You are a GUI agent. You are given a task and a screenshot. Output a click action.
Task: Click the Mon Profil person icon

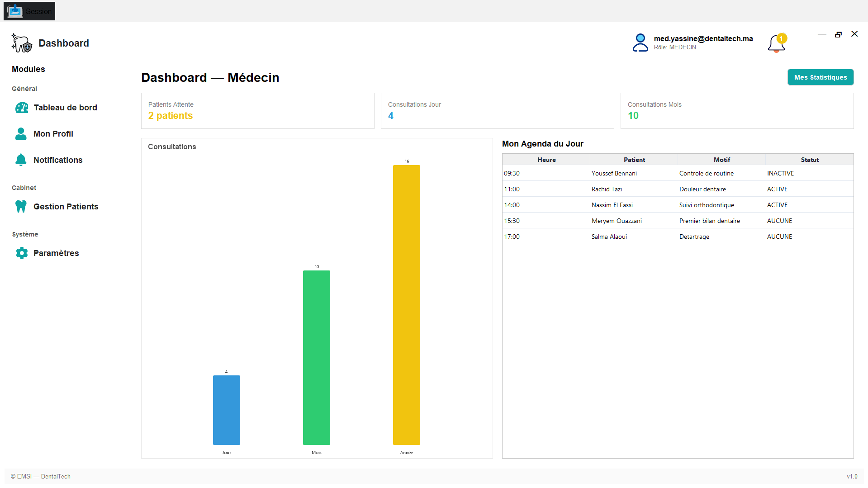pyautogui.click(x=21, y=134)
